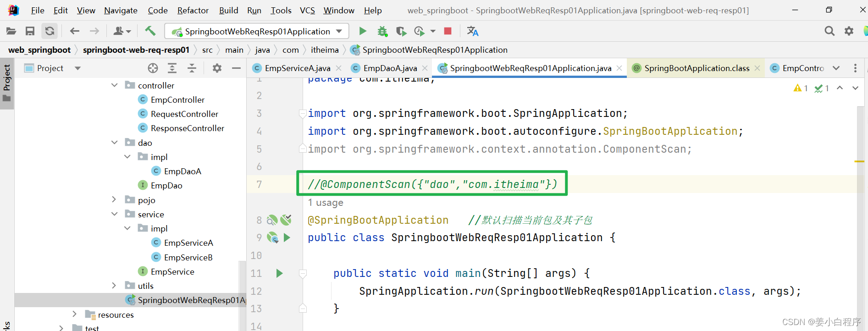Collapse the controller folder
The image size is (868, 331).
[114, 85]
